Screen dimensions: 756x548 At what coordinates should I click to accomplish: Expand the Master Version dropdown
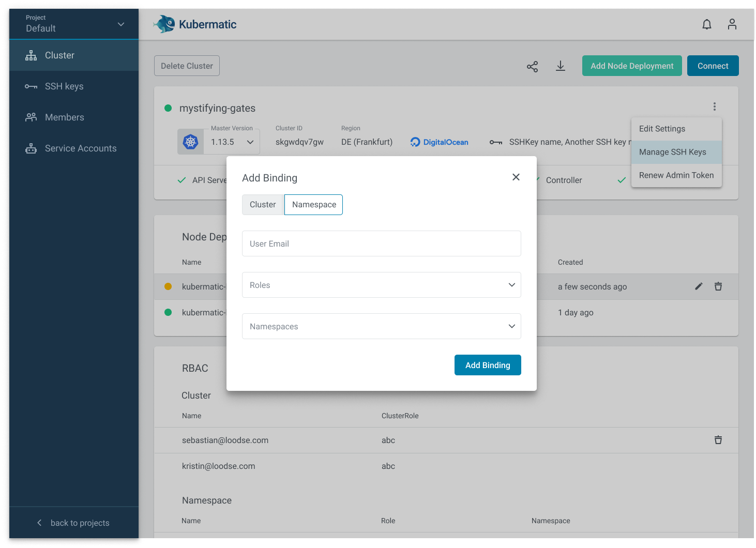coord(250,141)
